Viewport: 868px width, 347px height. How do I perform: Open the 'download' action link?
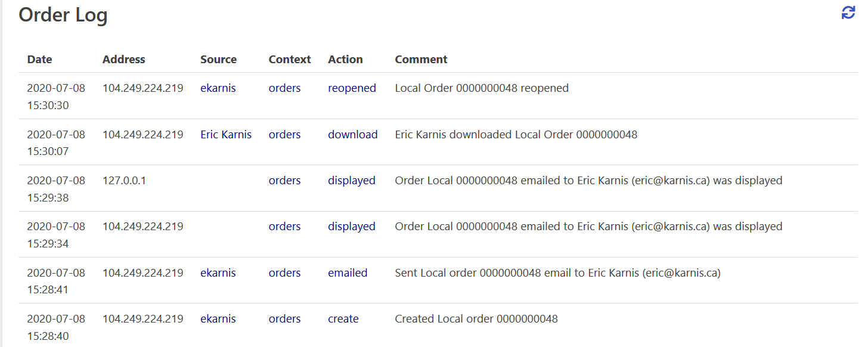pos(352,134)
